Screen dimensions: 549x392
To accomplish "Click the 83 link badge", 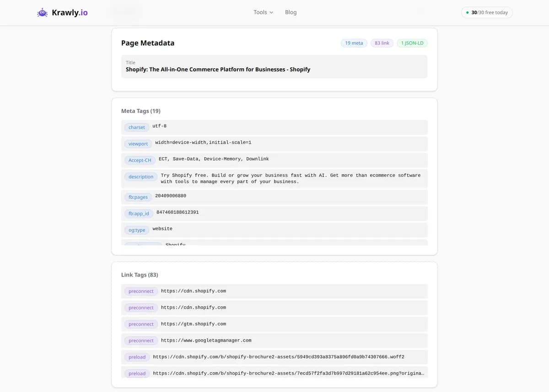I will click(x=382, y=43).
